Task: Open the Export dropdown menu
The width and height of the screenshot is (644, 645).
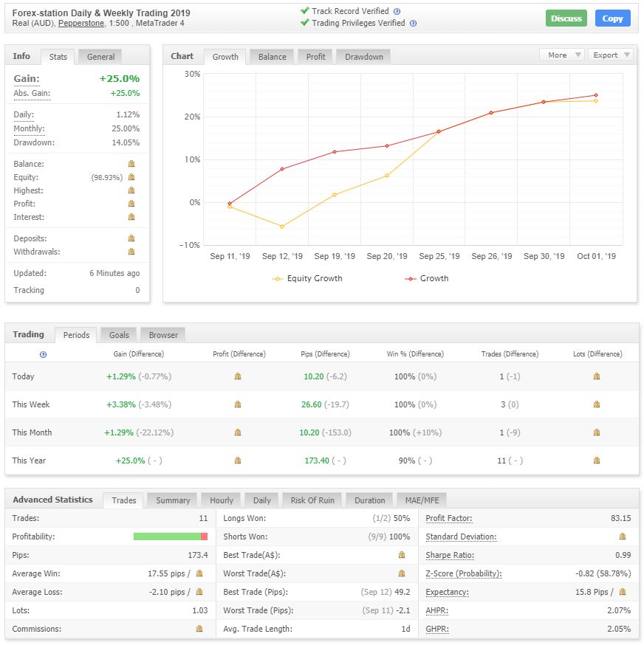Action: pos(611,55)
